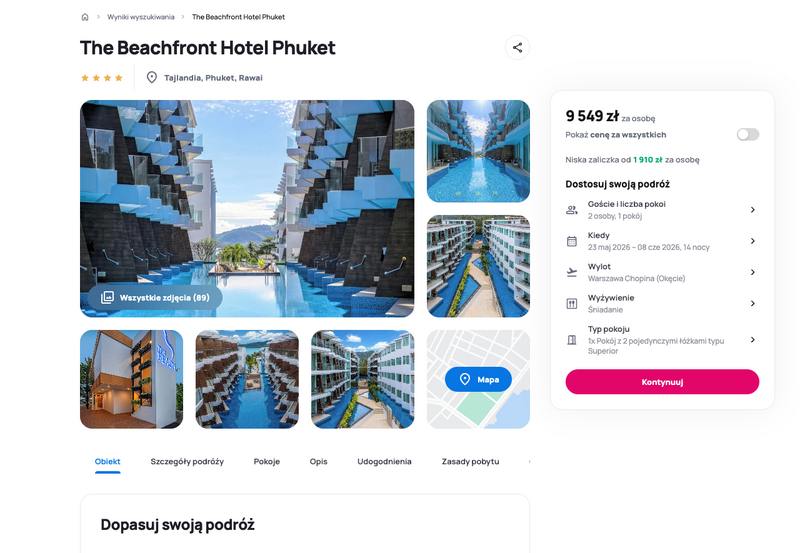Click the home icon in breadcrumb
This screenshot has height=553, width=800.
tap(85, 17)
